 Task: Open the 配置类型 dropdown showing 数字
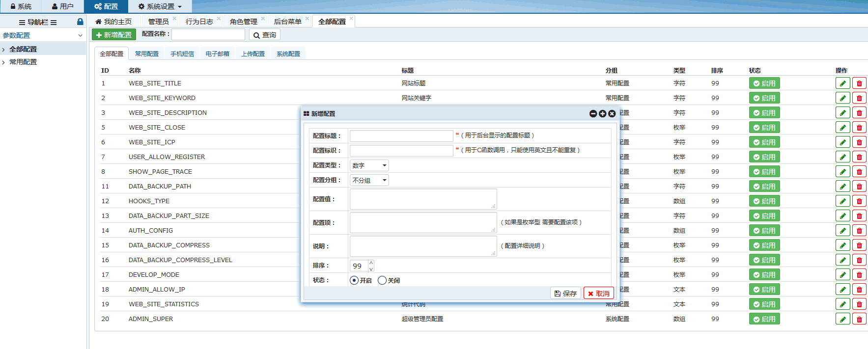(x=369, y=165)
